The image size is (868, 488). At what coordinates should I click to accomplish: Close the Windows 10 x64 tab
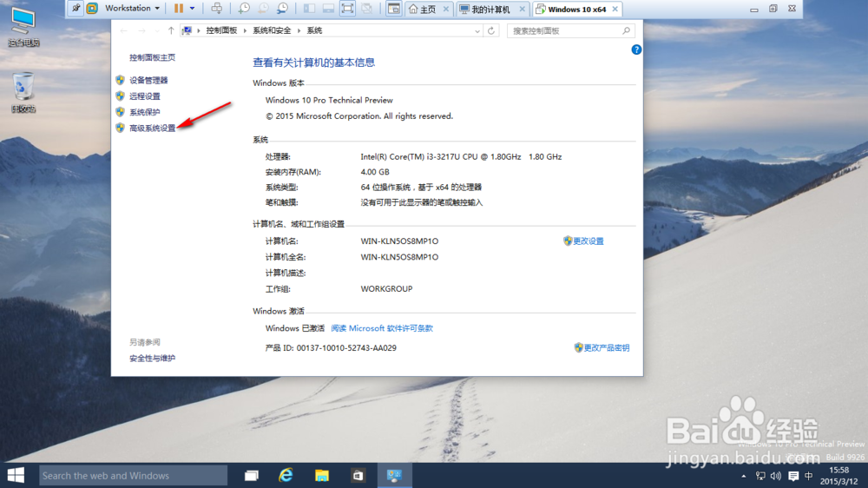click(x=615, y=10)
